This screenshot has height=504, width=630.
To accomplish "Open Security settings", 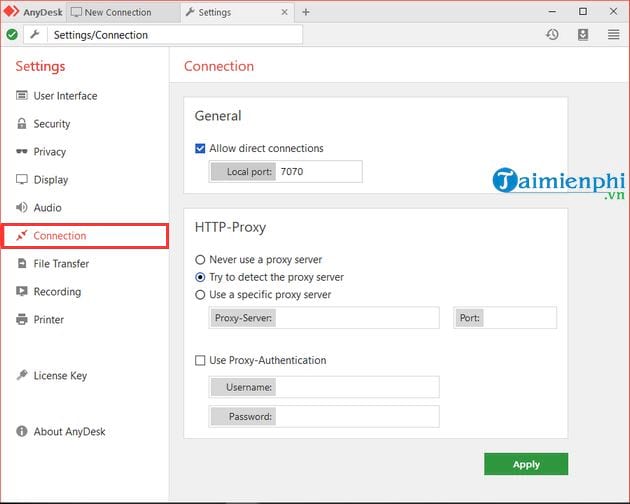I will 52,124.
